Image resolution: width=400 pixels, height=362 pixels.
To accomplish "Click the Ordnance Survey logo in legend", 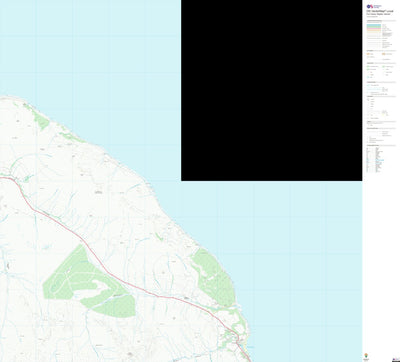I will pos(374,6).
